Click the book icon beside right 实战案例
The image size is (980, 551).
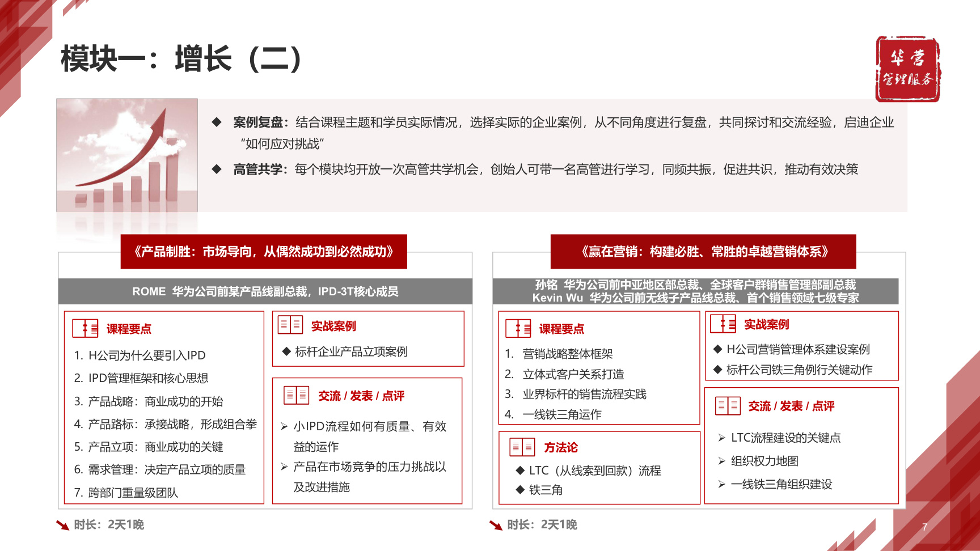pyautogui.click(x=723, y=324)
